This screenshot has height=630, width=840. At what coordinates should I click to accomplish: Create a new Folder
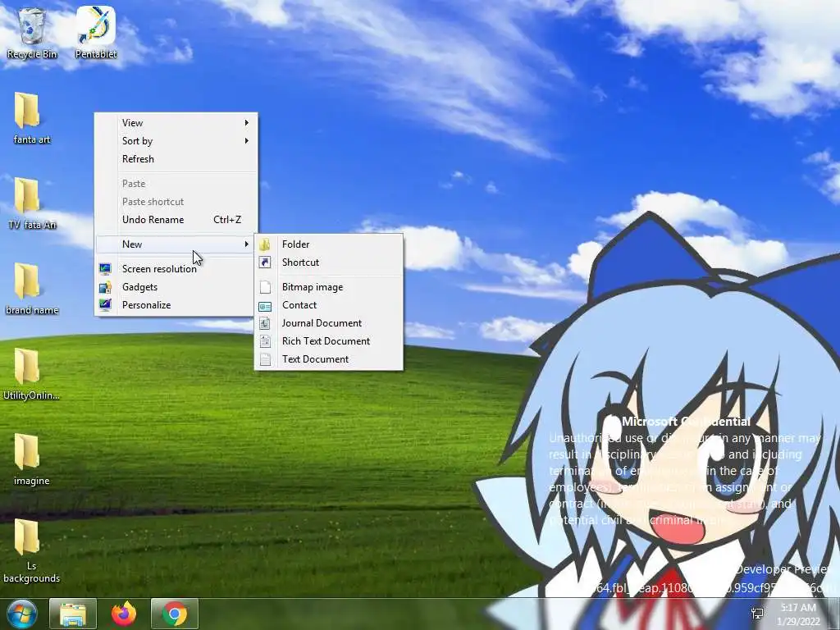[x=328, y=244]
